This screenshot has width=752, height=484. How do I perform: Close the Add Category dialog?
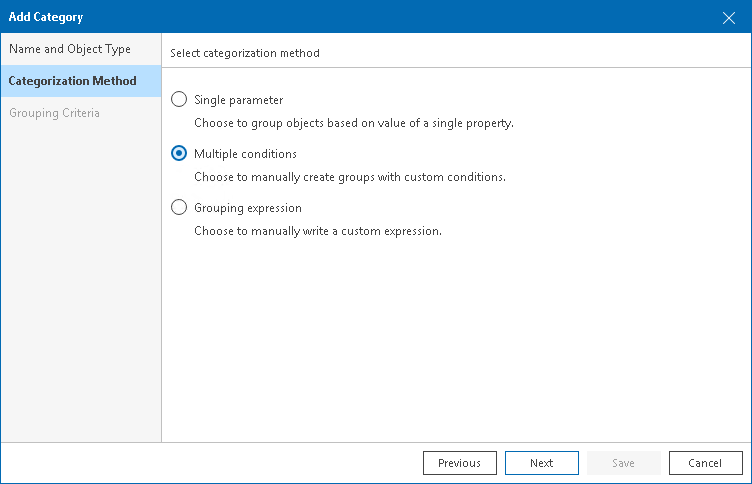[728, 17]
